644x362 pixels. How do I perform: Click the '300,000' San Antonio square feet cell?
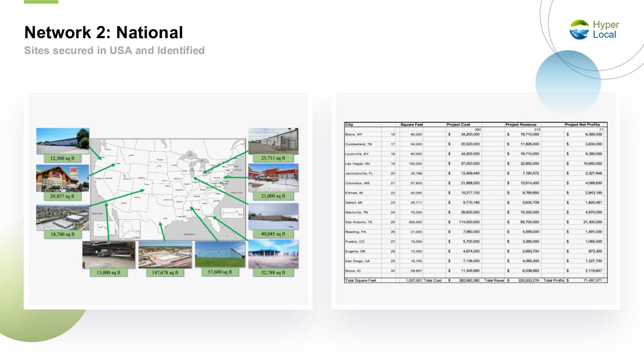(415, 222)
